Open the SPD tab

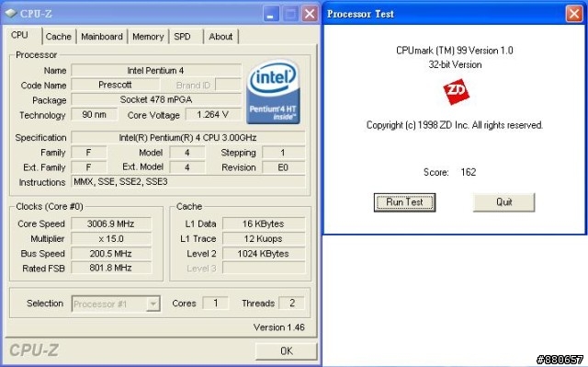pyautogui.click(x=182, y=37)
